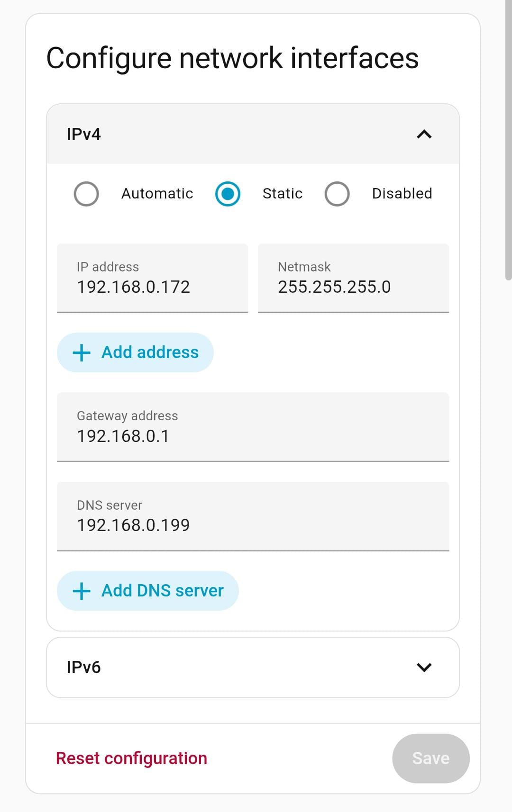Screen dimensions: 512x812
Task: Click the Save button
Action: (x=430, y=758)
